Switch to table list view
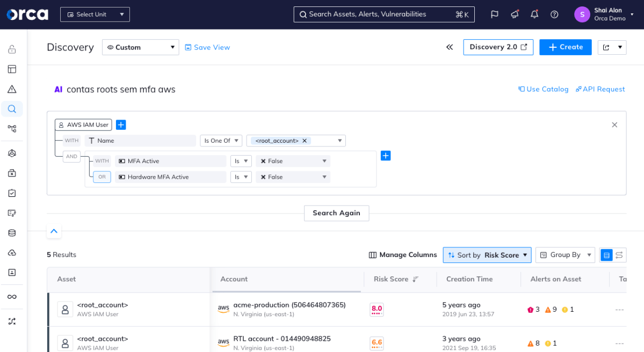The width and height of the screenshot is (644, 352). [x=606, y=255]
